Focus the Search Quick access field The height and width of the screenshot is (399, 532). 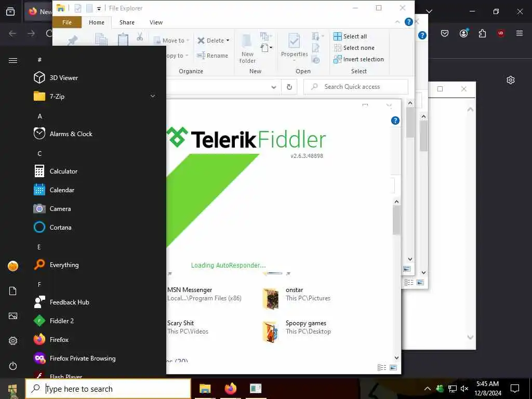[356, 87]
